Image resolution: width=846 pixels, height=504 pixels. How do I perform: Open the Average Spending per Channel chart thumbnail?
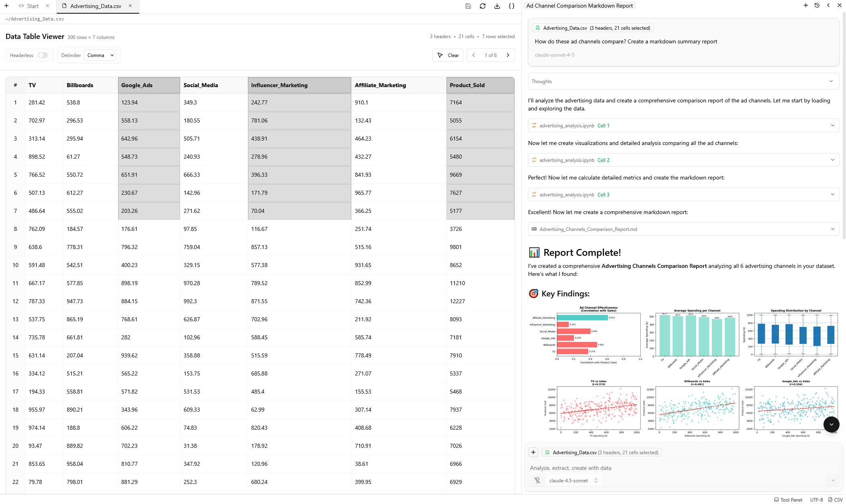[x=693, y=341]
